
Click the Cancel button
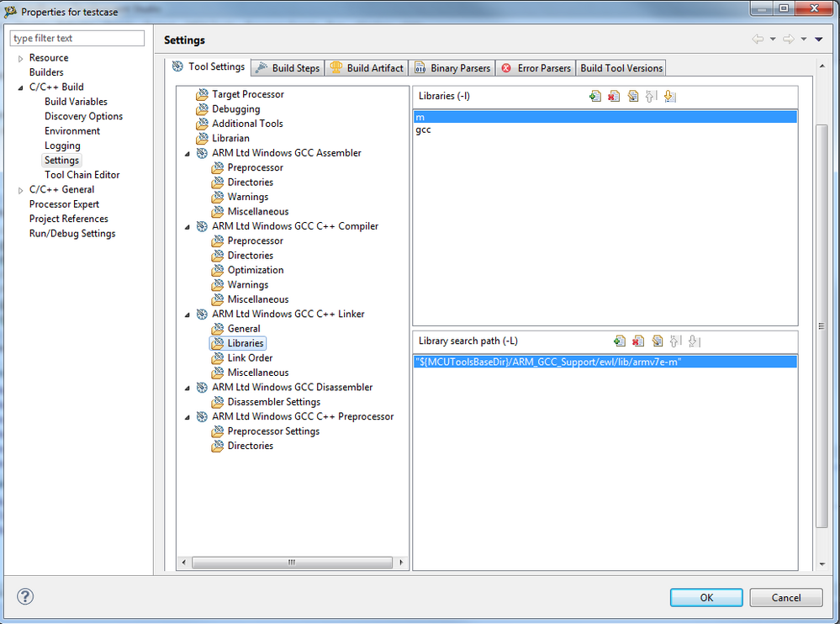click(786, 597)
